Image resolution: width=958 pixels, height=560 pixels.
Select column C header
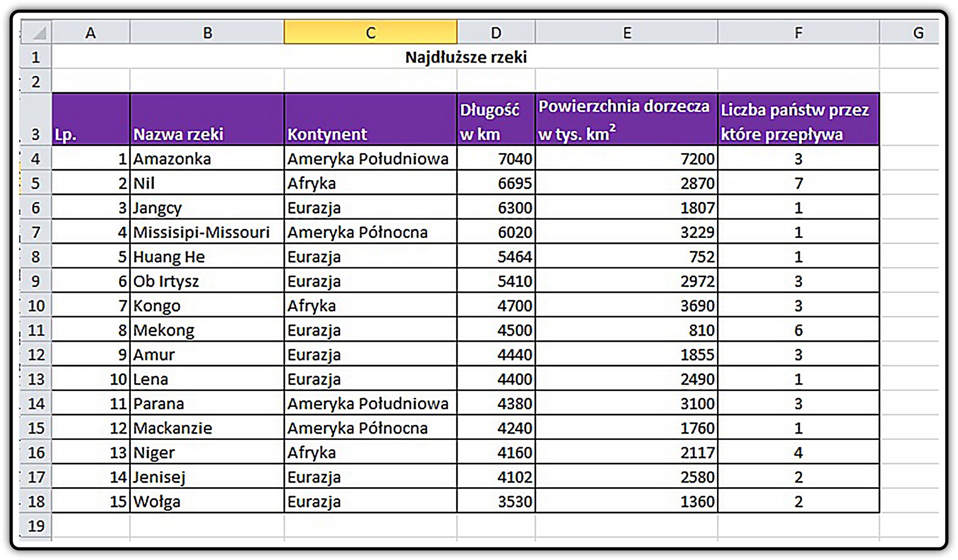(371, 32)
